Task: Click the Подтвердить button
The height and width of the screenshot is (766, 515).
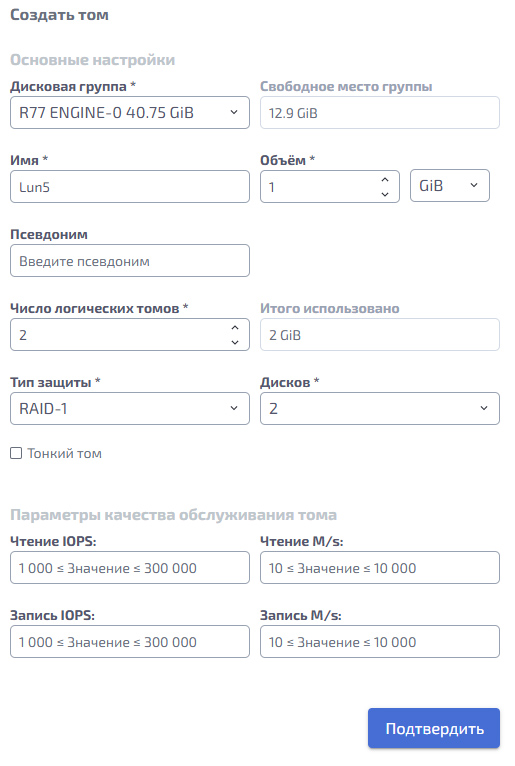Action: (x=434, y=728)
